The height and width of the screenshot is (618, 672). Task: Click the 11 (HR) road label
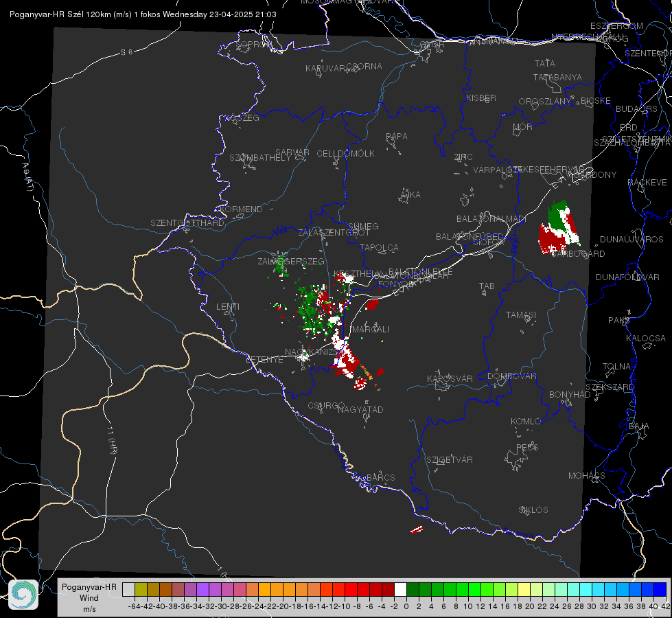point(111,440)
